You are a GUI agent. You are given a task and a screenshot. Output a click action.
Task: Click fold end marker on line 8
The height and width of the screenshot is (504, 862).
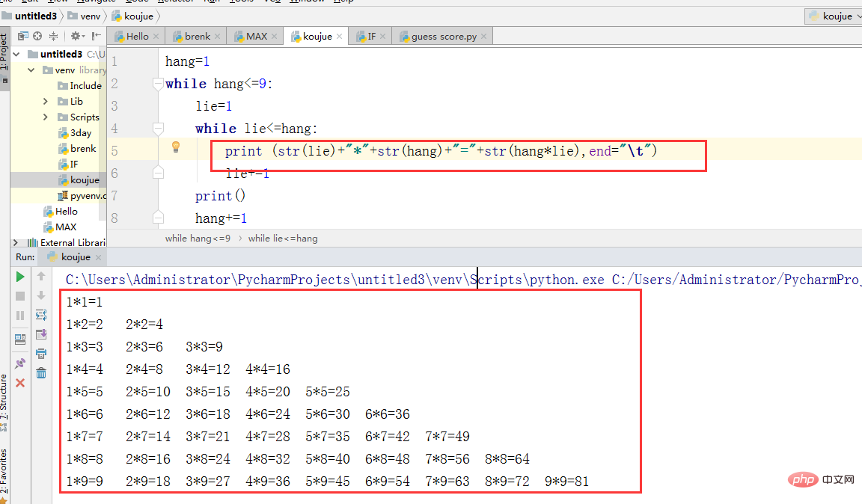tap(159, 218)
